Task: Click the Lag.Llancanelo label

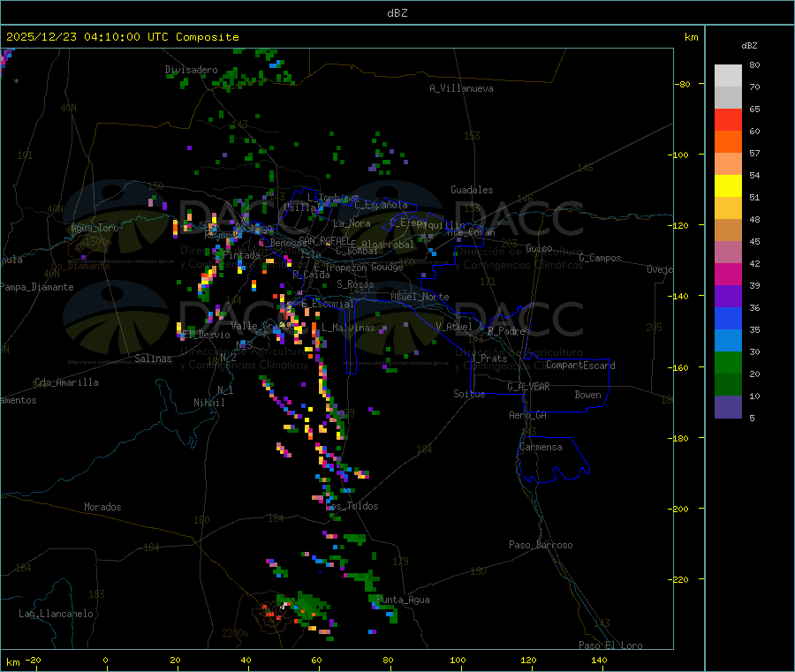Action: tap(56, 614)
